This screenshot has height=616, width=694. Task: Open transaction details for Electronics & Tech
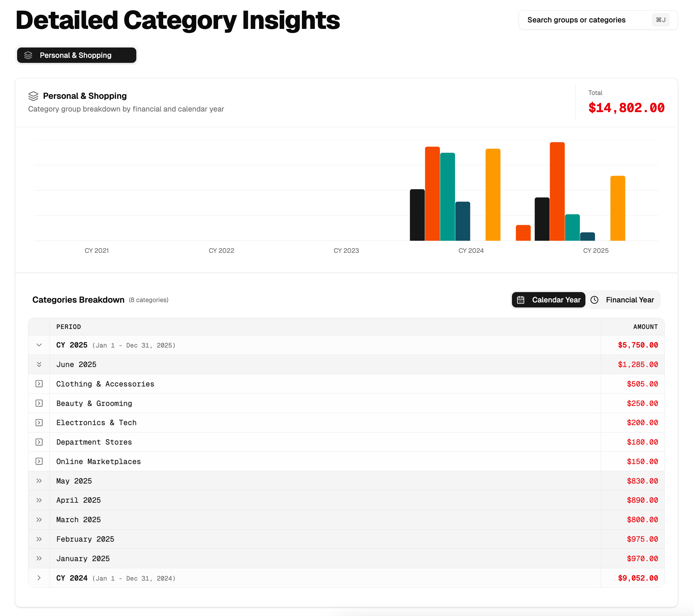(39, 422)
